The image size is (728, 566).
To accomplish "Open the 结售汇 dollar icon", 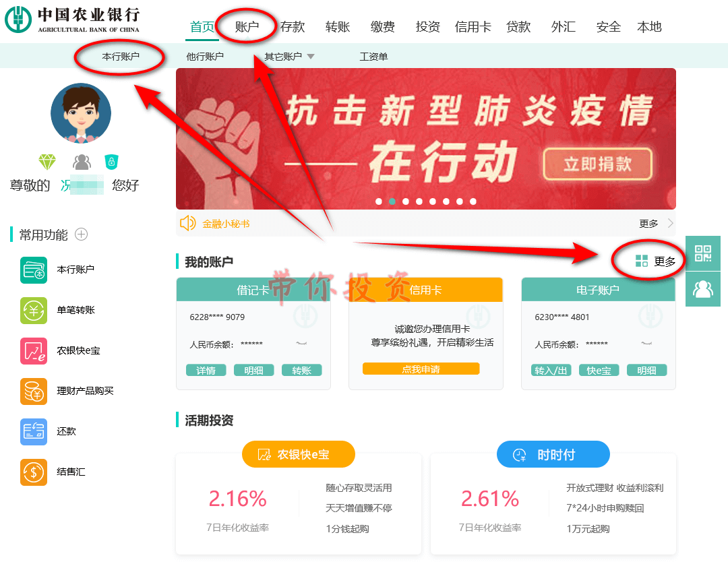I will pos(34,472).
